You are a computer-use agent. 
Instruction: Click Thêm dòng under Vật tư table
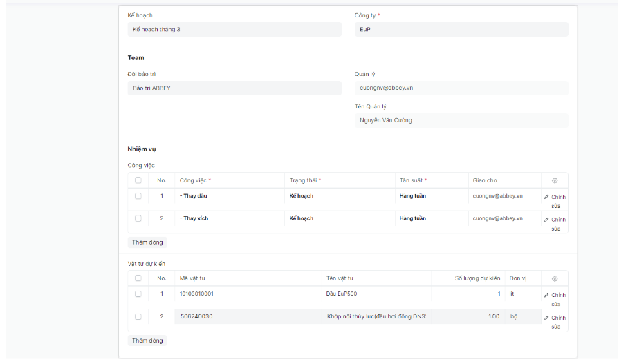[x=147, y=341]
